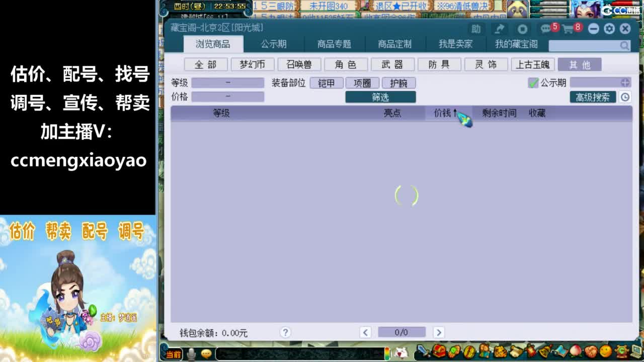Go to next page with right arrow

[x=438, y=332]
